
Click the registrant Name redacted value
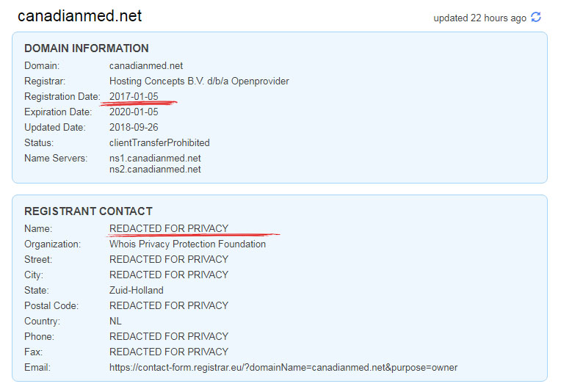point(169,228)
